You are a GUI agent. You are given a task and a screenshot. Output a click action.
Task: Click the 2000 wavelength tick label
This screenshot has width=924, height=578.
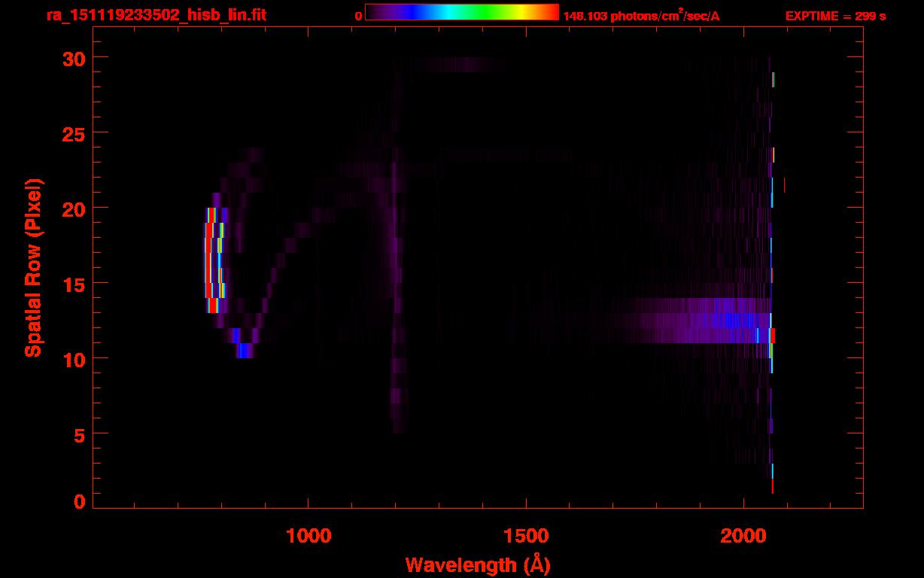pos(743,535)
